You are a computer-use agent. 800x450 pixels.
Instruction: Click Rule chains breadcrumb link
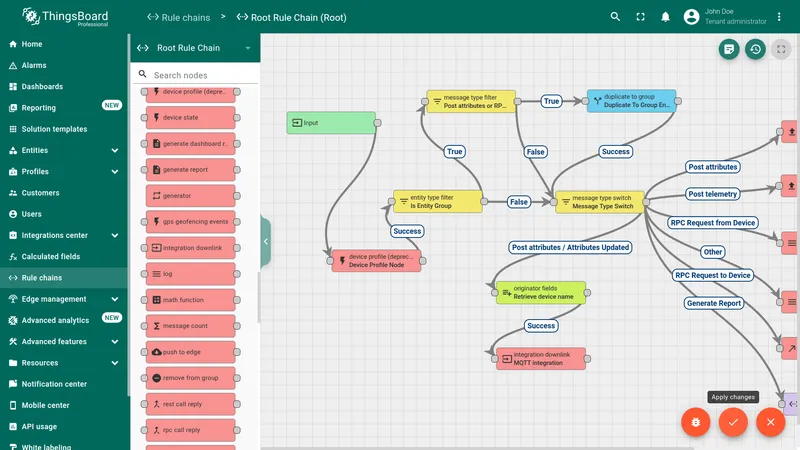(x=179, y=17)
